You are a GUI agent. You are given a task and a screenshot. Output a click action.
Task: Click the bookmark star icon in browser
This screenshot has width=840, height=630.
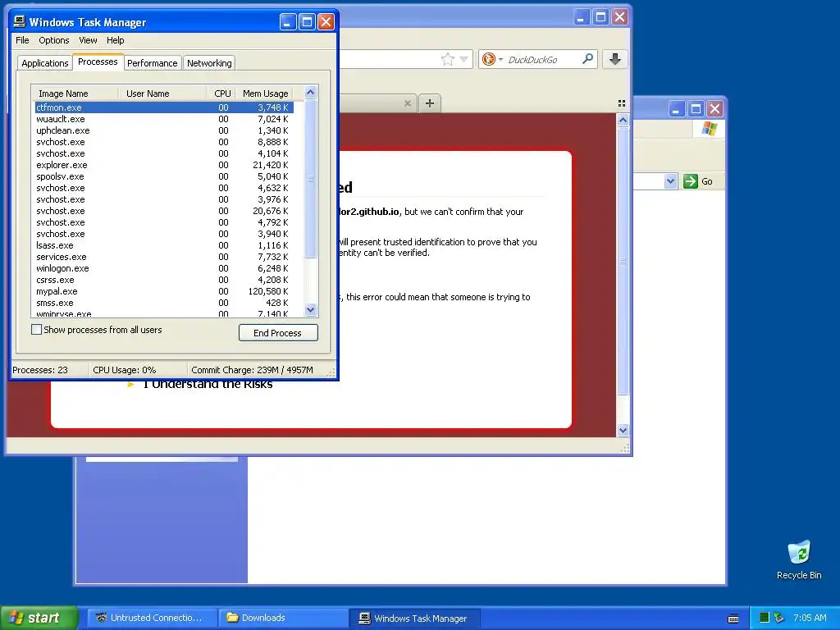tap(447, 59)
